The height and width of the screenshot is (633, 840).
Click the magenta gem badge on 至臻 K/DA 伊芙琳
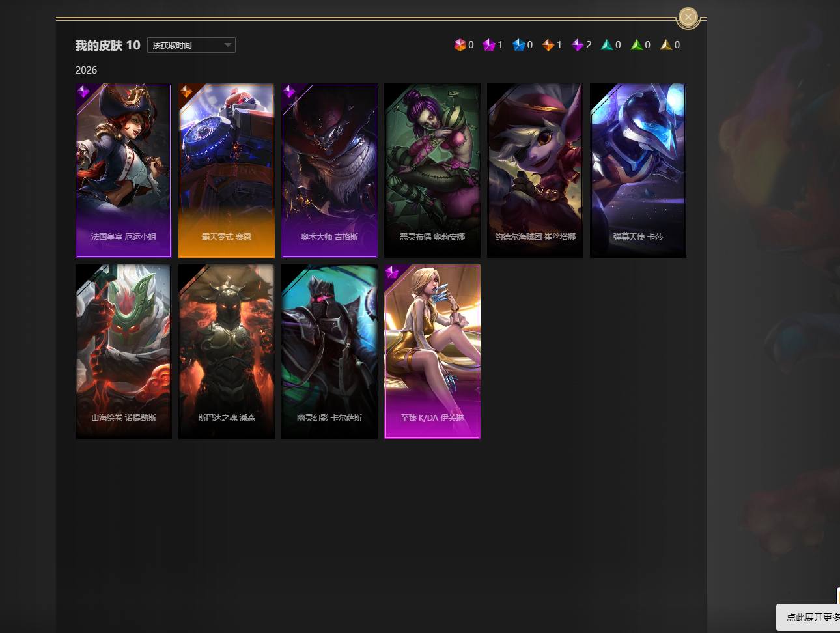[392, 273]
